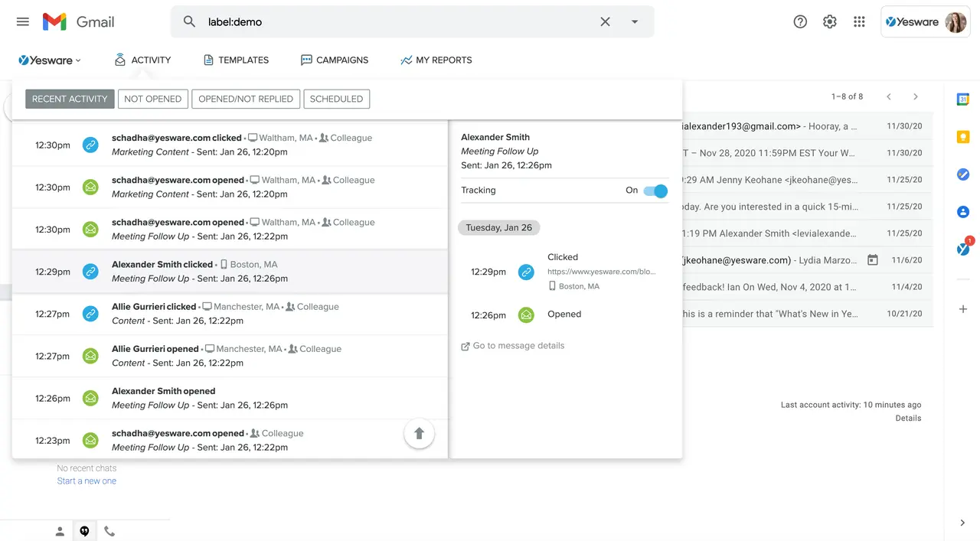
Task: Click opened icon for schadha 12:23pm row
Action: click(x=90, y=440)
